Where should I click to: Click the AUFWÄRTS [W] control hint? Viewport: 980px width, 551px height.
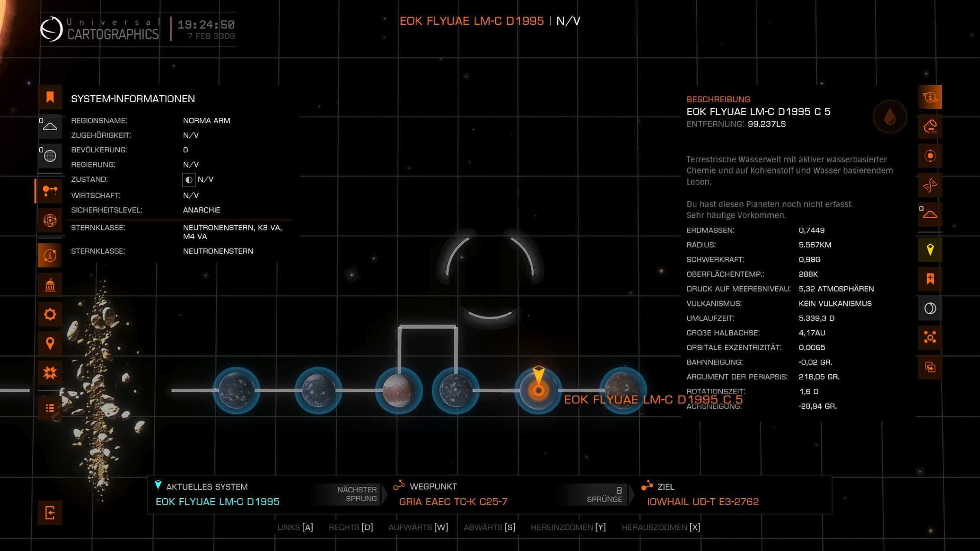tap(418, 527)
